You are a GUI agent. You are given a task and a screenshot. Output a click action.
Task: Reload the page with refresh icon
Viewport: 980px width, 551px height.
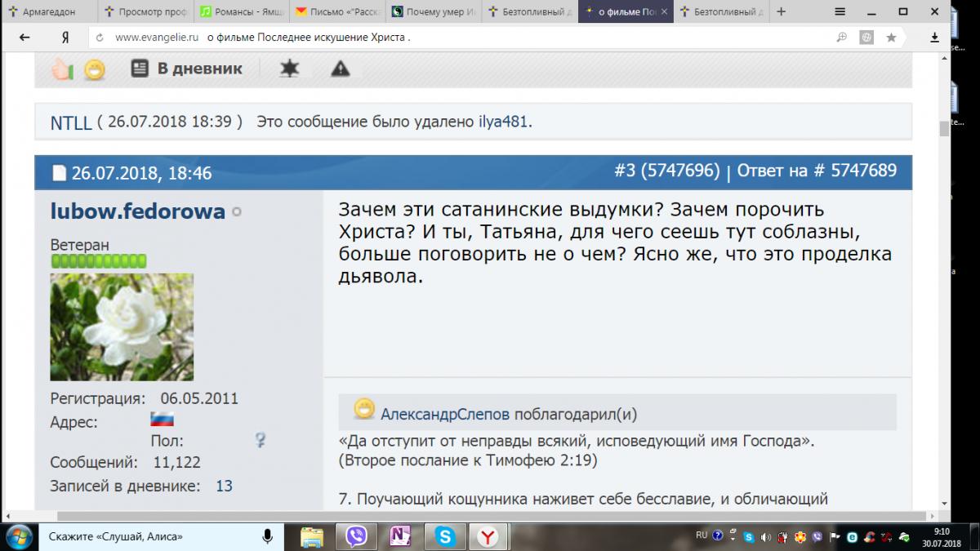100,38
